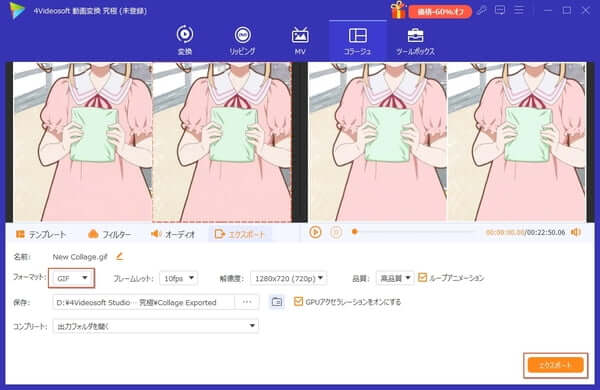
Task: Click the New Collage.gif file name
Action: [x=80, y=257]
